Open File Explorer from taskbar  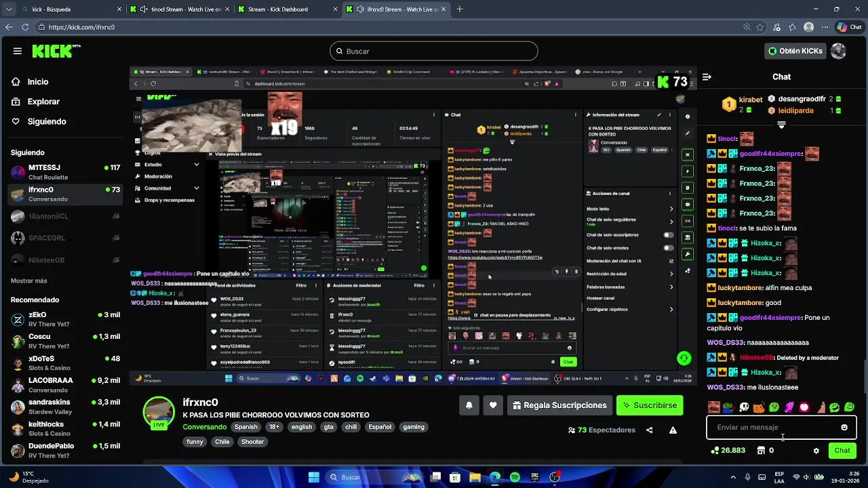(x=475, y=477)
